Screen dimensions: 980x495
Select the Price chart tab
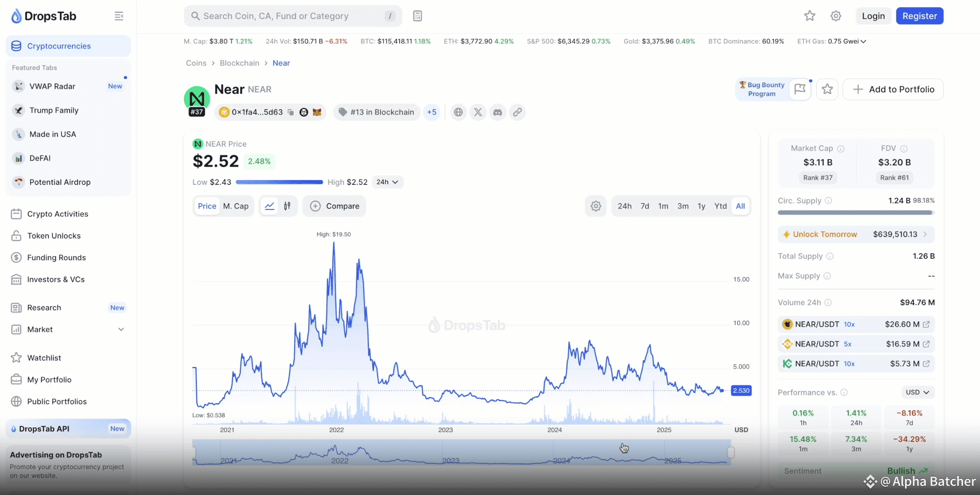(207, 206)
